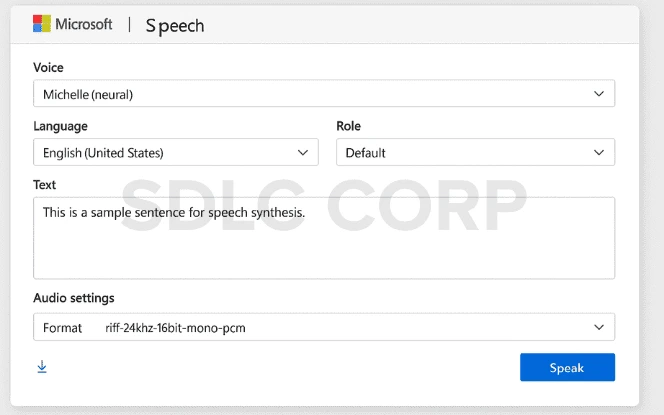Click the Language field label
The width and height of the screenshot is (664, 415).
coord(61,126)
